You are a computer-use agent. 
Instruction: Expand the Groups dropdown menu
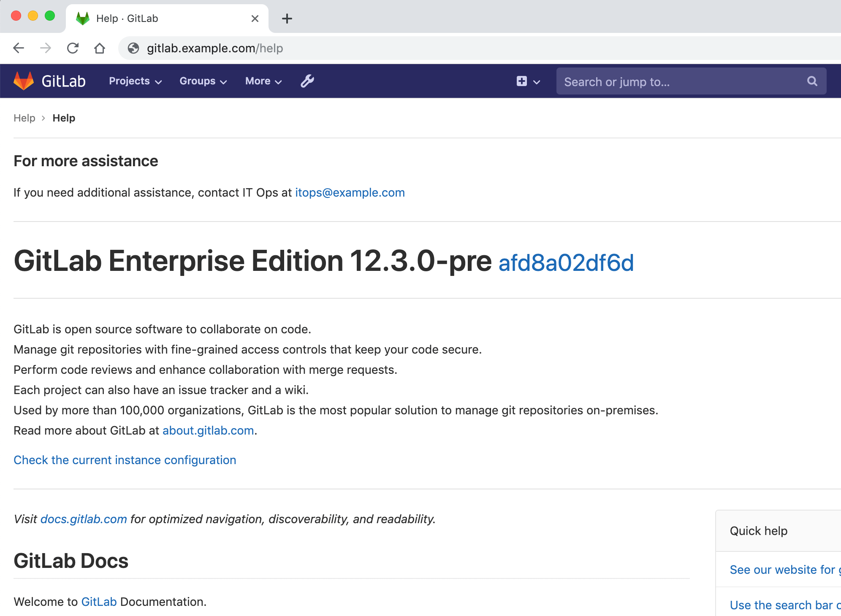[x=203, y=81]
